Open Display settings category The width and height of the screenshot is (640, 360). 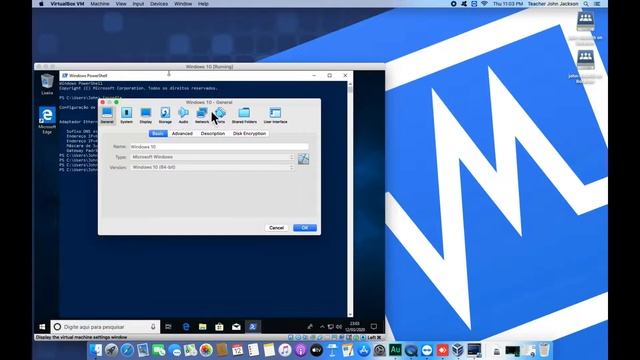click(x=146, y=115)
